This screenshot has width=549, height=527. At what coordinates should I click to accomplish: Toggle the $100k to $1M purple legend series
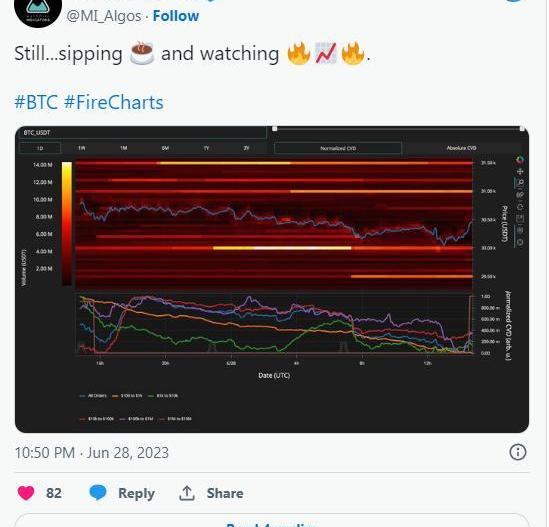[136, 419]
